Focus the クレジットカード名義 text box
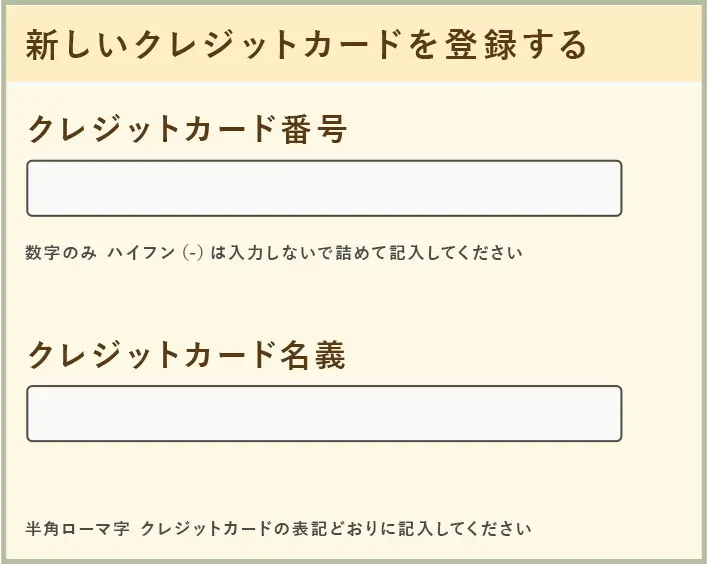 point(324,413)
